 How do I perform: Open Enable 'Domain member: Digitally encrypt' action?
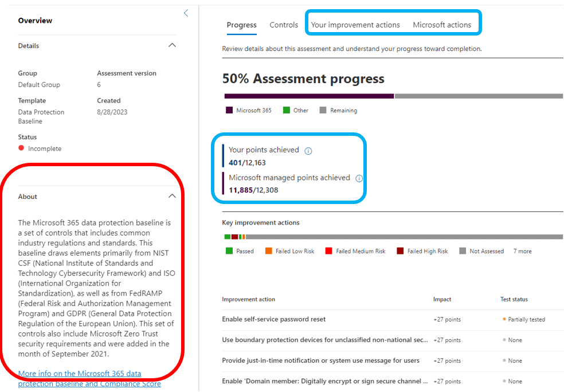tap(325, 381)
